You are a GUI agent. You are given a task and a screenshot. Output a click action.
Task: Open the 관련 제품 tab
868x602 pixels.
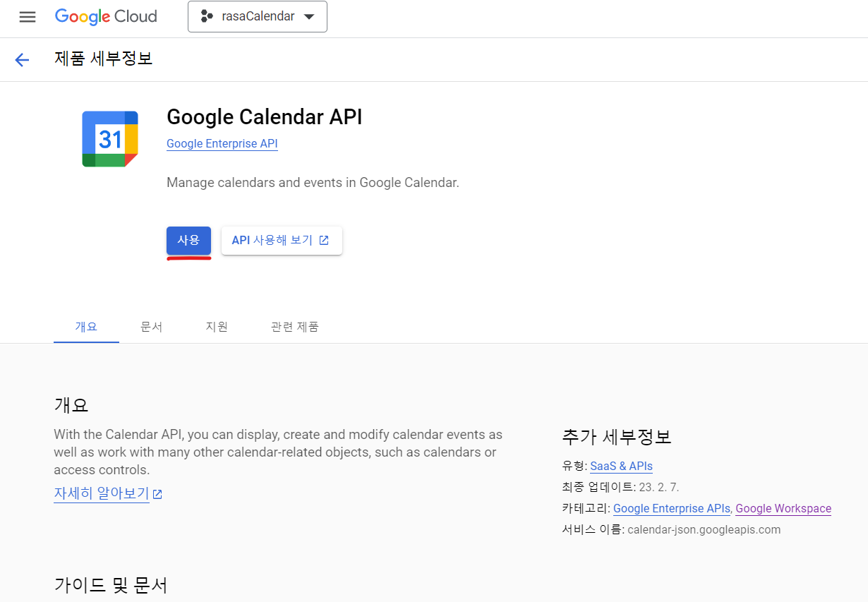(x=295, y=327)
